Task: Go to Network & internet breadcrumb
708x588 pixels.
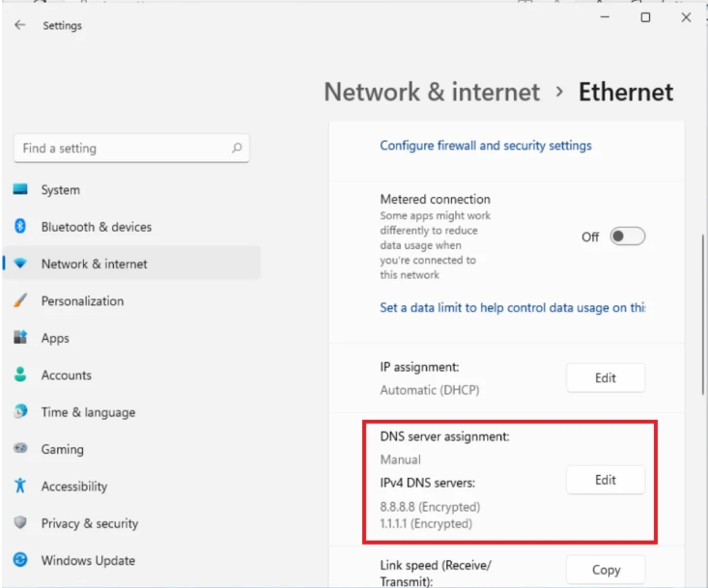Action: point(432,93)
